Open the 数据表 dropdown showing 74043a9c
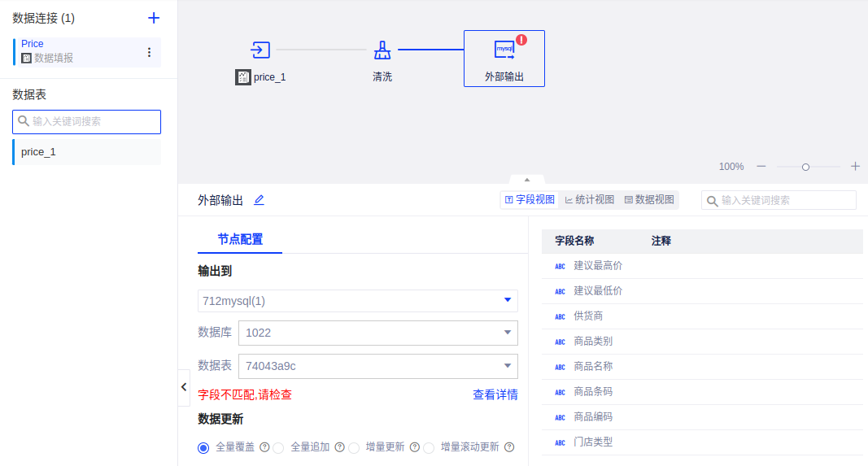Screen dimensions: 868x466 click(x=377, y=366)
